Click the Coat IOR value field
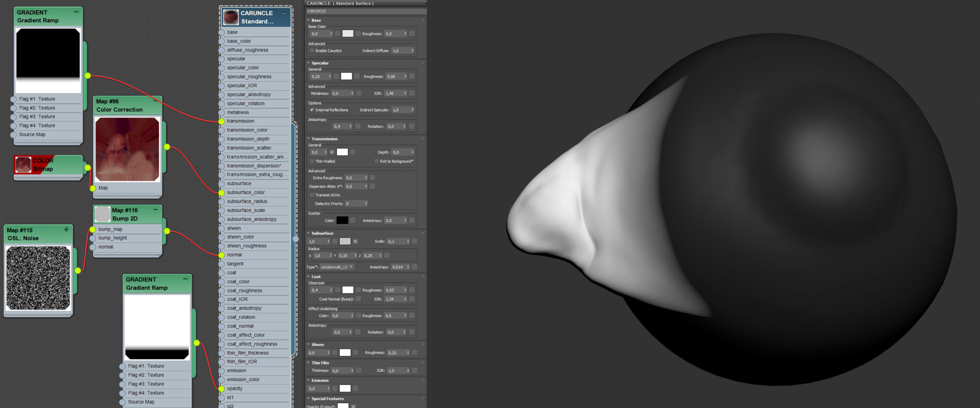Screen dimensions: 980x408 [395, 299]
